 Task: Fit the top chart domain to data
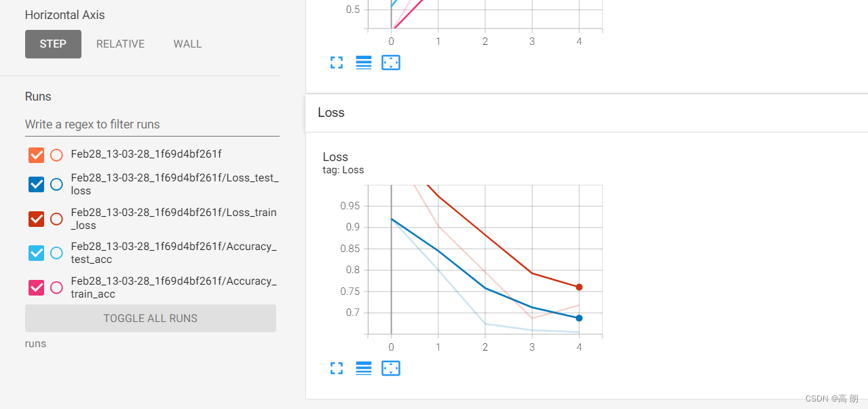(390, 63)
